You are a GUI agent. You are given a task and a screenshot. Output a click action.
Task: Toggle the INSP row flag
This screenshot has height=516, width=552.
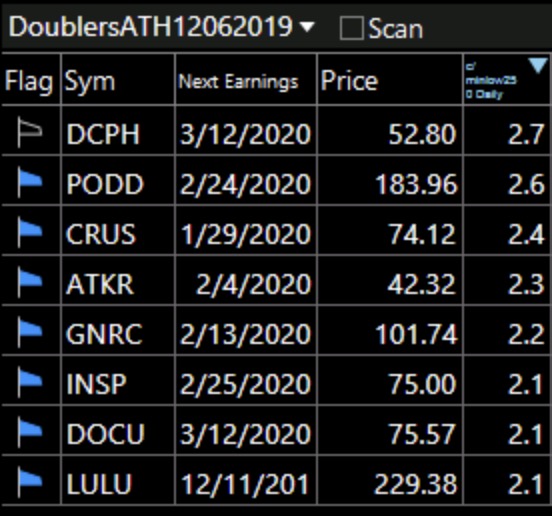(x=30, y=383)
